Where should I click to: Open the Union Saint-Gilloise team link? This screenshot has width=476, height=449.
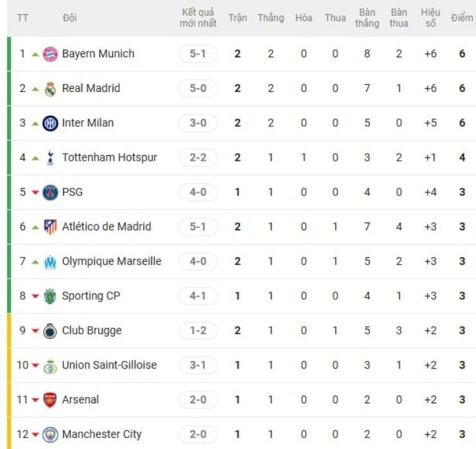[107, 365]
